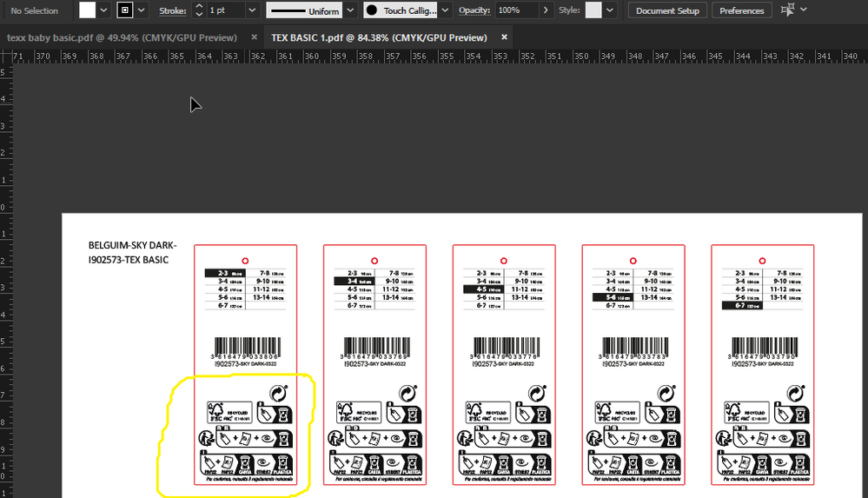Click the Uniform variable width profile
The image size is (868, 498).
pyautogui.click(x=304, y=10)
